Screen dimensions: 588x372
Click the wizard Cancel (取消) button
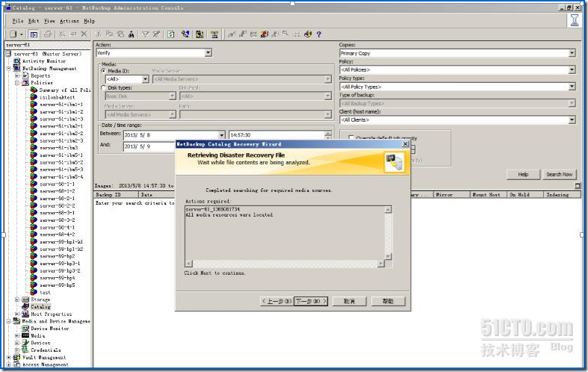(x=350, y=301)
